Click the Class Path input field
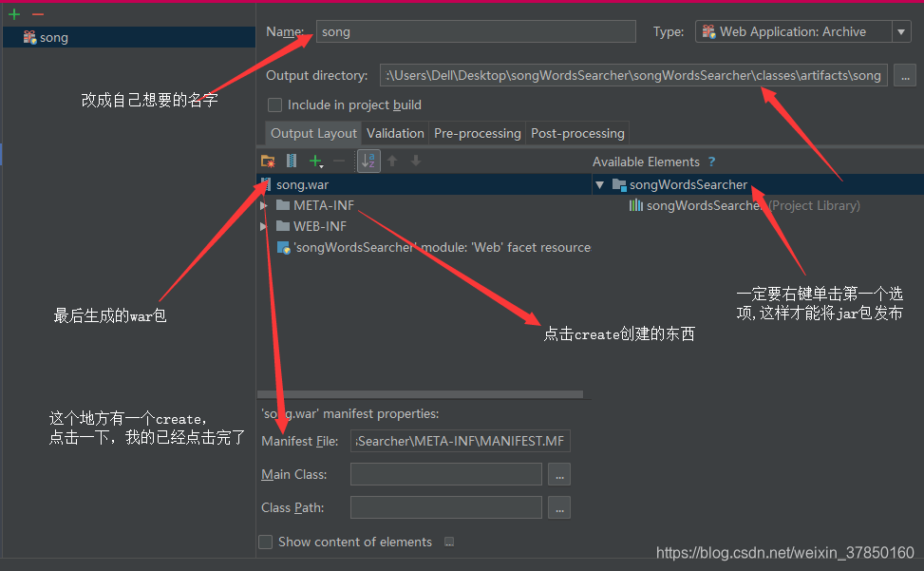 pyautogui.click(x=446, y=507)
